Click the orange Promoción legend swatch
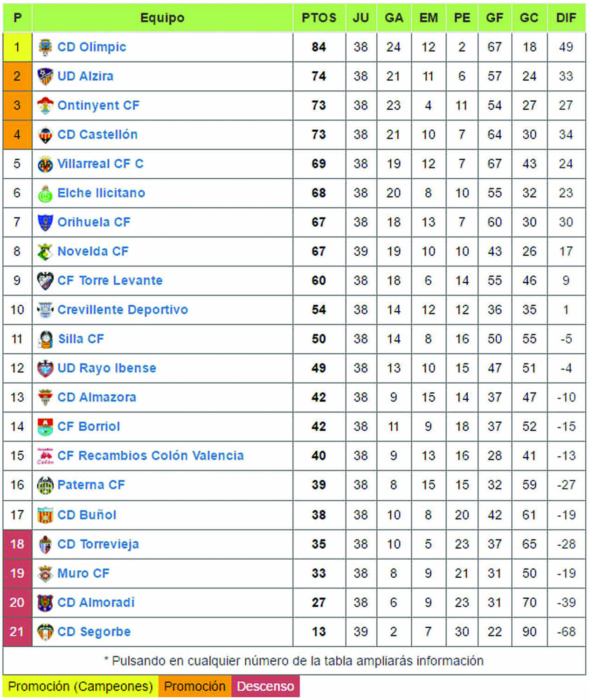The width and height of the screenshot is (589, 700). click(x=194, y=686)
